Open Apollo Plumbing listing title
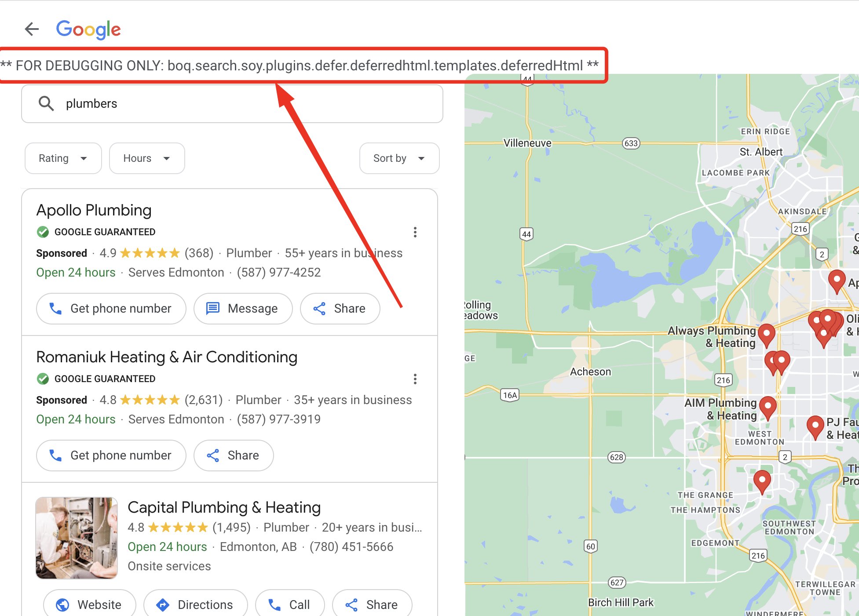The height and width of the screenshot is (616, 859). (x=94, y=210)
